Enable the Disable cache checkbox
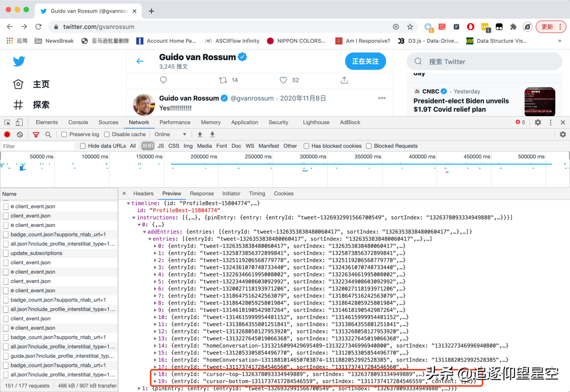The height and width of the screenshot is (392, 570). [107, 135]
